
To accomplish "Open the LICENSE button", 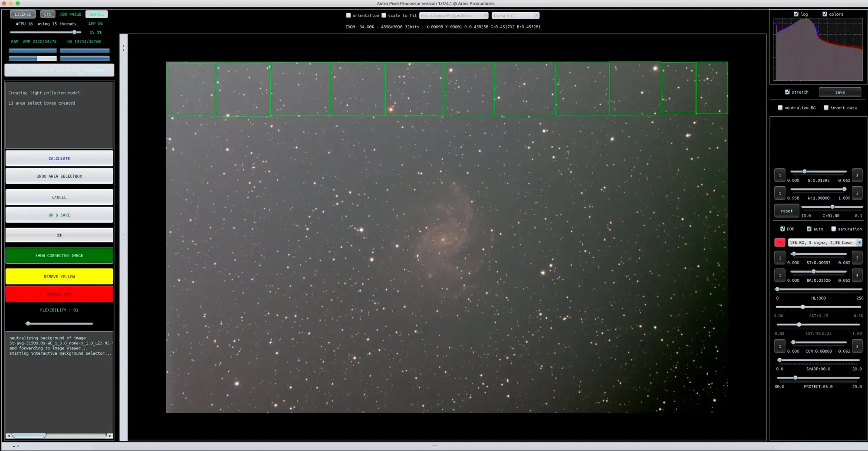I will (x=23, y=14).
